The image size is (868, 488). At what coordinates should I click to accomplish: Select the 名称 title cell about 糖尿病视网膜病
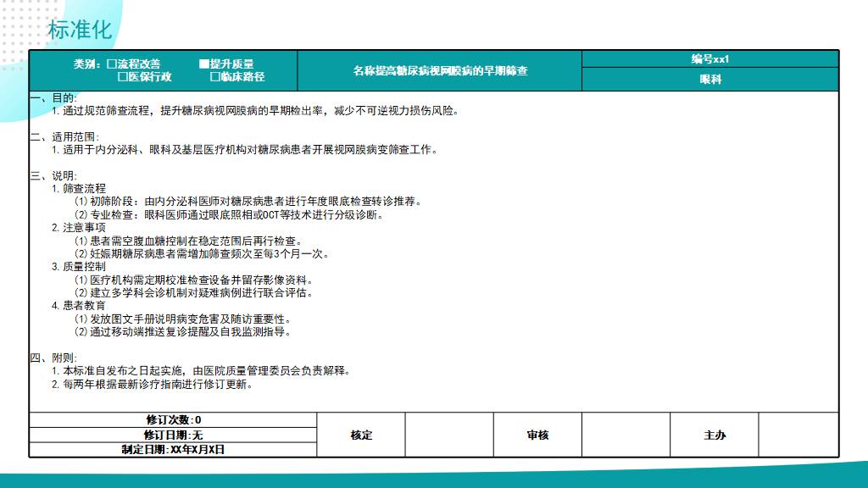440,71
